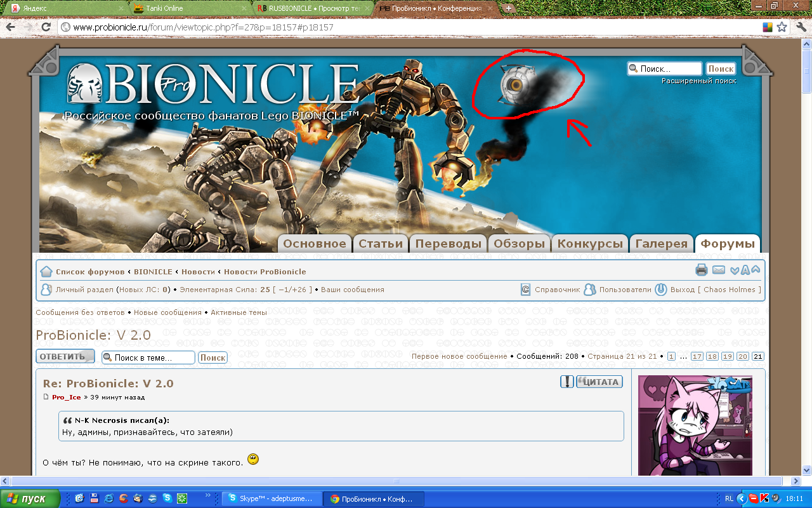Go to page 1 of the topic

[671, 357]
